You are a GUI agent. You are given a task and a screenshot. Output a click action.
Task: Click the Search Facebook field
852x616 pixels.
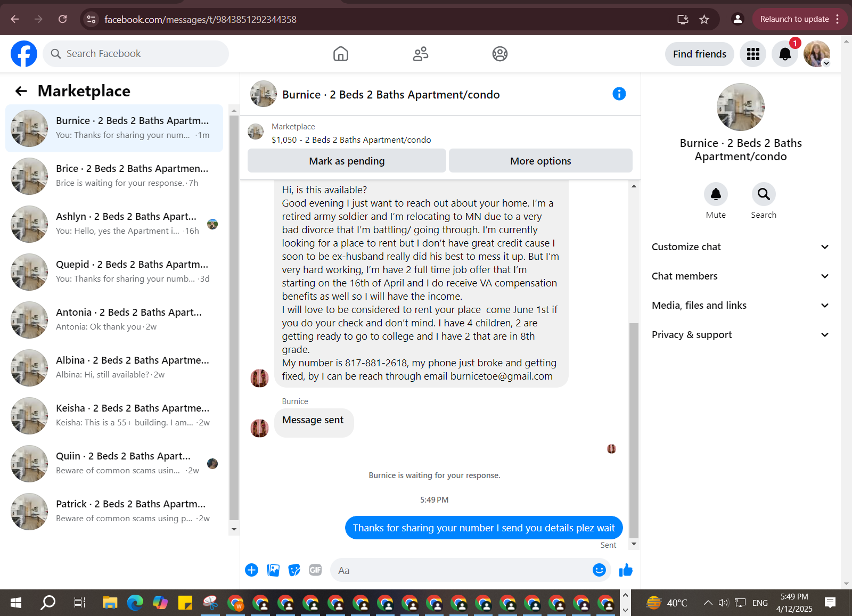tap(136, 54)
